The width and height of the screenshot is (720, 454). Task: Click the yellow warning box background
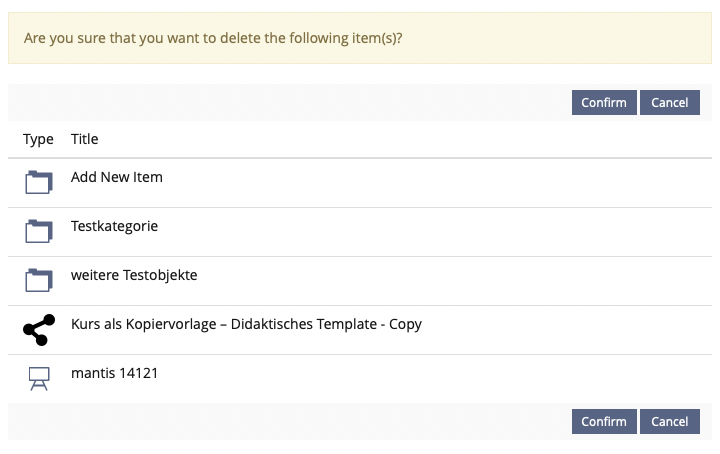pyautogui.click(x=560, y=39)
